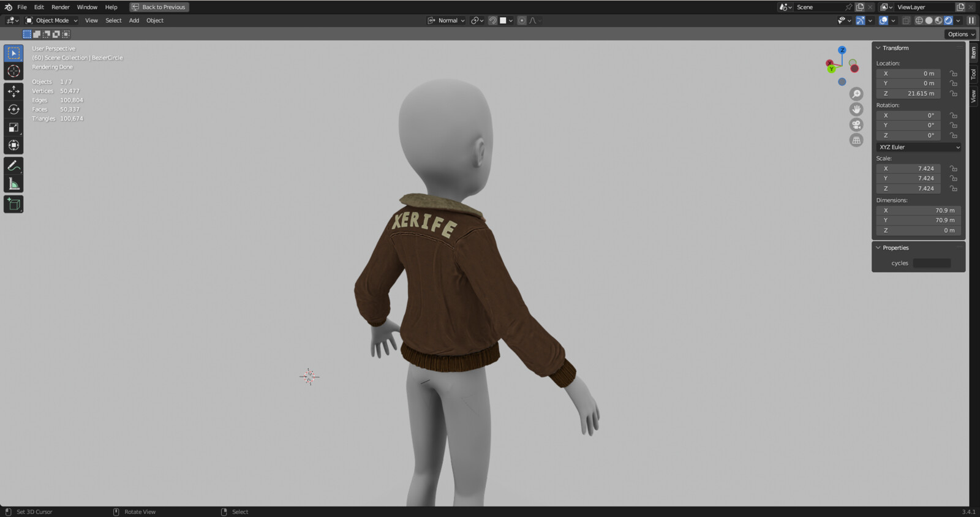Switch perspective/orthographic with grid icon
The width and height of the screenshot is (980, 517).
pos(856,140)
